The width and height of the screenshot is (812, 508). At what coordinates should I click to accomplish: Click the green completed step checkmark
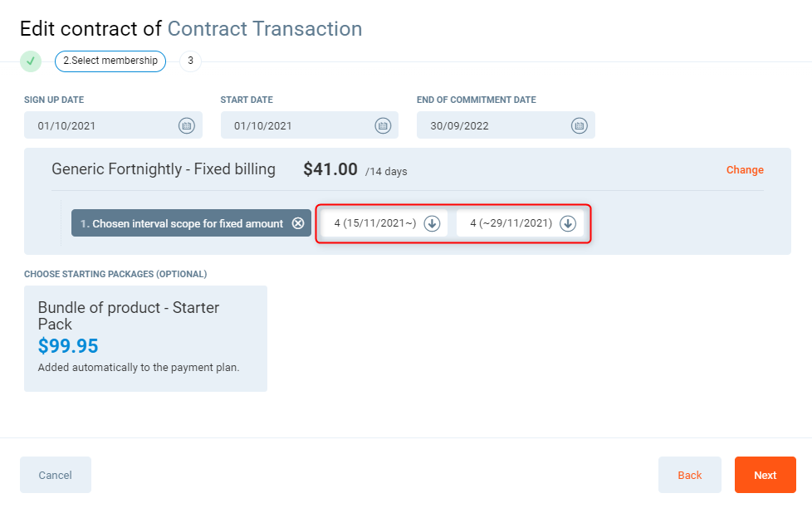[x=31, y=61]
